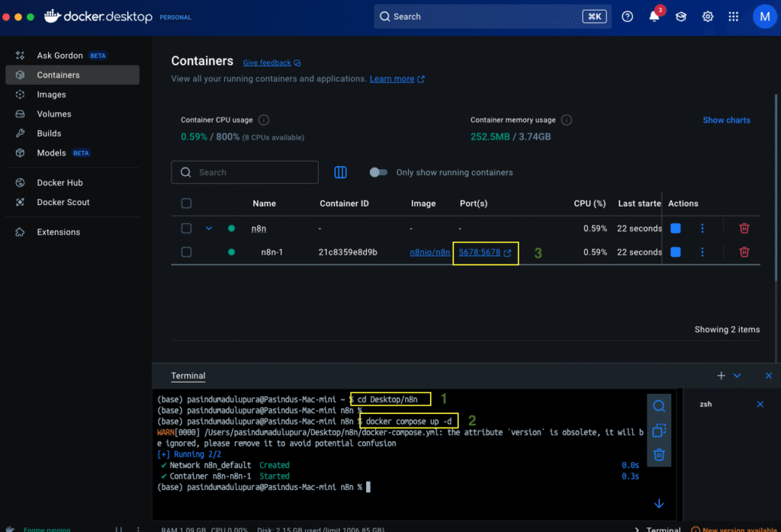Click the Docker Desktop whale logo
This screenshot has width=781, height=532.
point(53,16)
